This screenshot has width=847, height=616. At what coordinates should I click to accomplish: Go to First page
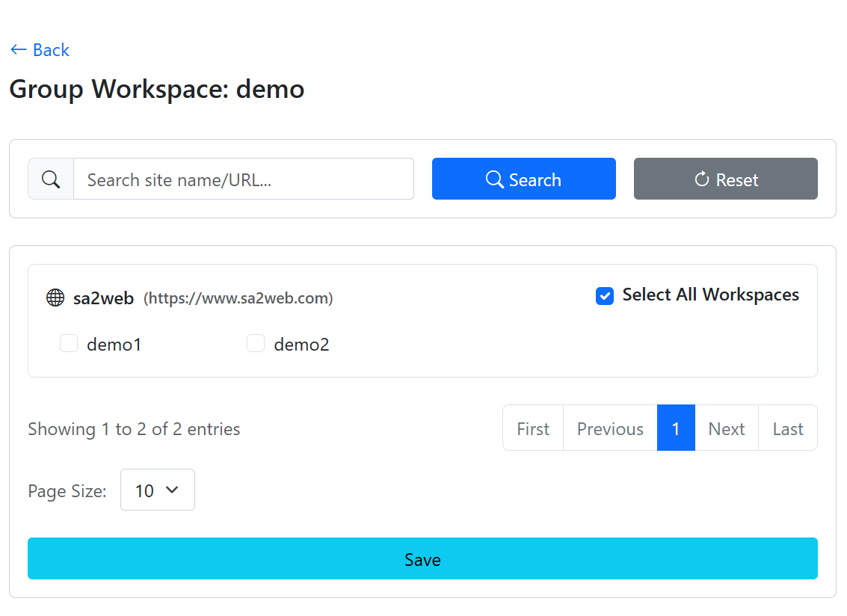(x=532, y=428)
